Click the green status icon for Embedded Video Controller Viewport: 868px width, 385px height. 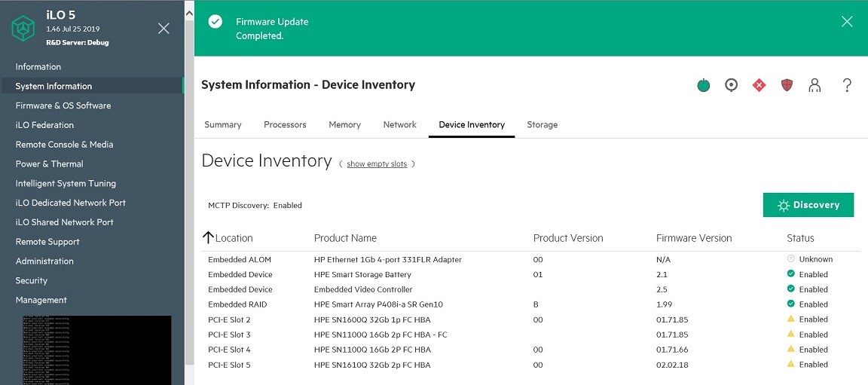[790, 289]
